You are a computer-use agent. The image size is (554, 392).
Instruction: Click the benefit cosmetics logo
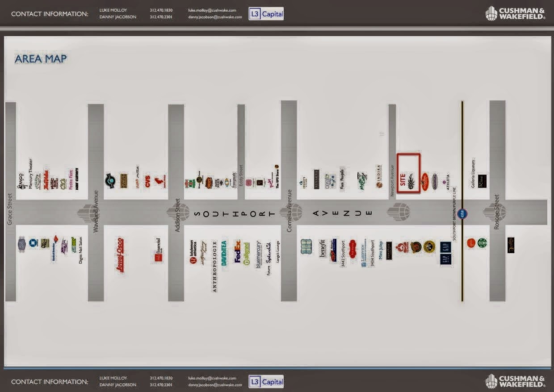coord(322,249)
